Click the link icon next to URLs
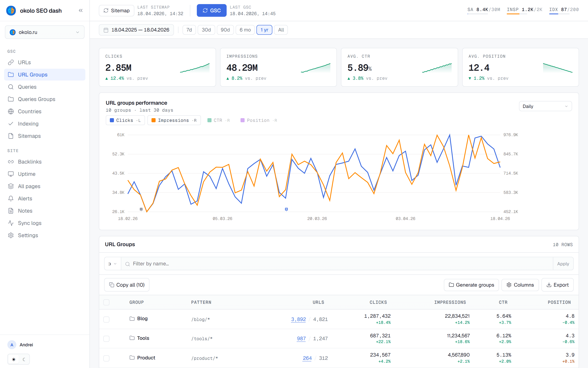 11,62
